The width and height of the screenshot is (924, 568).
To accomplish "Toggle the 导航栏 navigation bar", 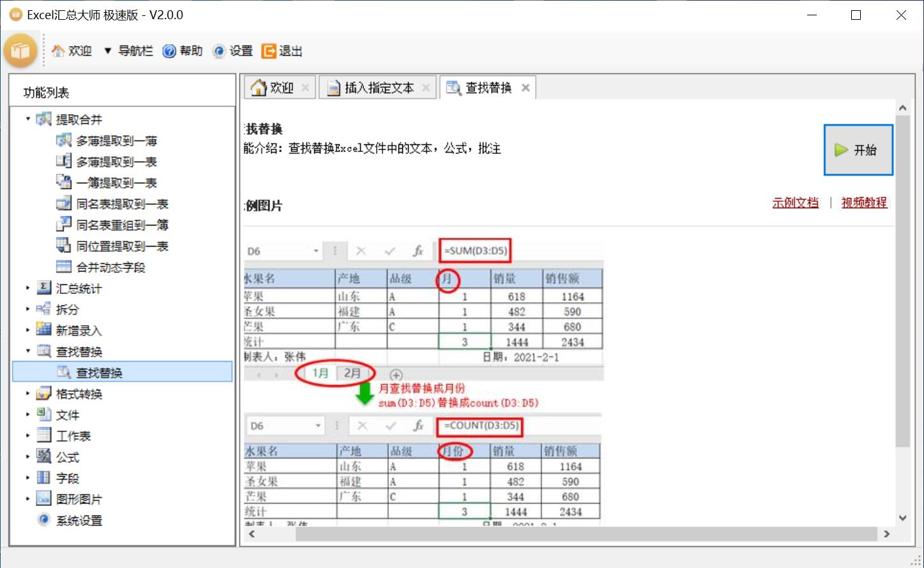I will 128,51.
